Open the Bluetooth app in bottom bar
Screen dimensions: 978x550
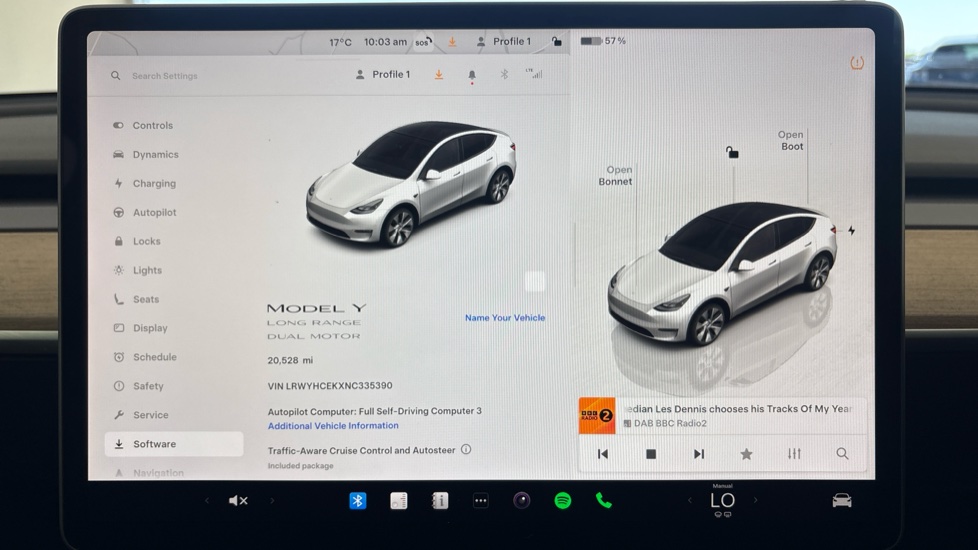pyautogui.click(x=357, y=501)
